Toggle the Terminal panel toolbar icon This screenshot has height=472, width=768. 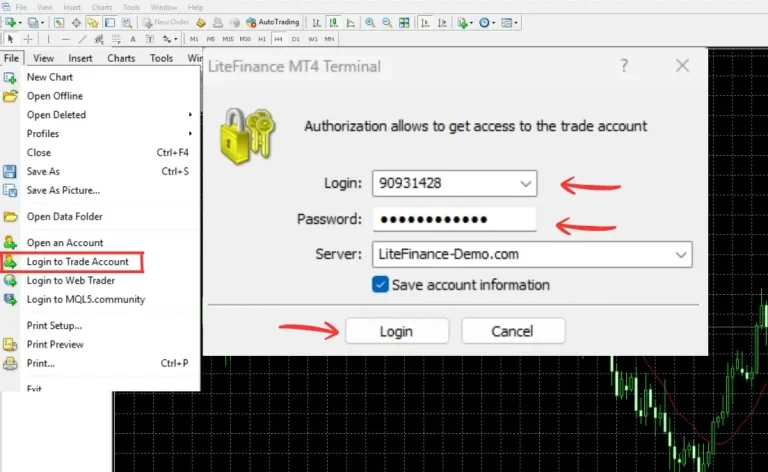tap(110, 23)
